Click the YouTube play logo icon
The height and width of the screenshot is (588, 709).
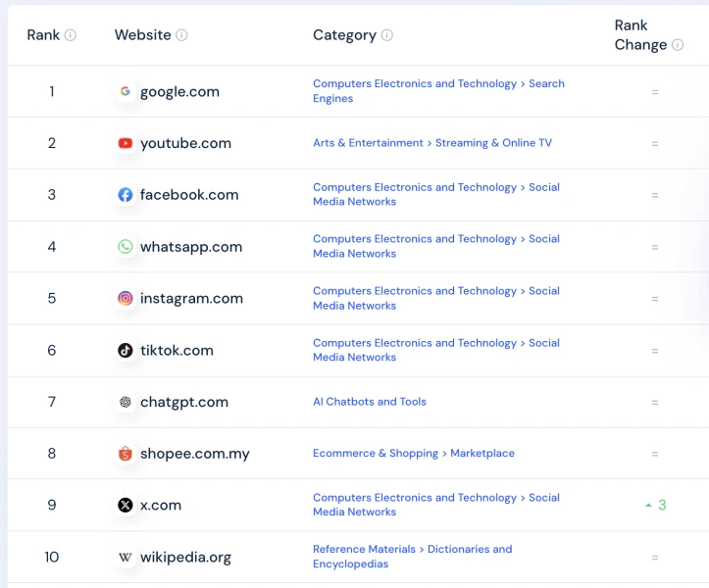click(126, 143)
